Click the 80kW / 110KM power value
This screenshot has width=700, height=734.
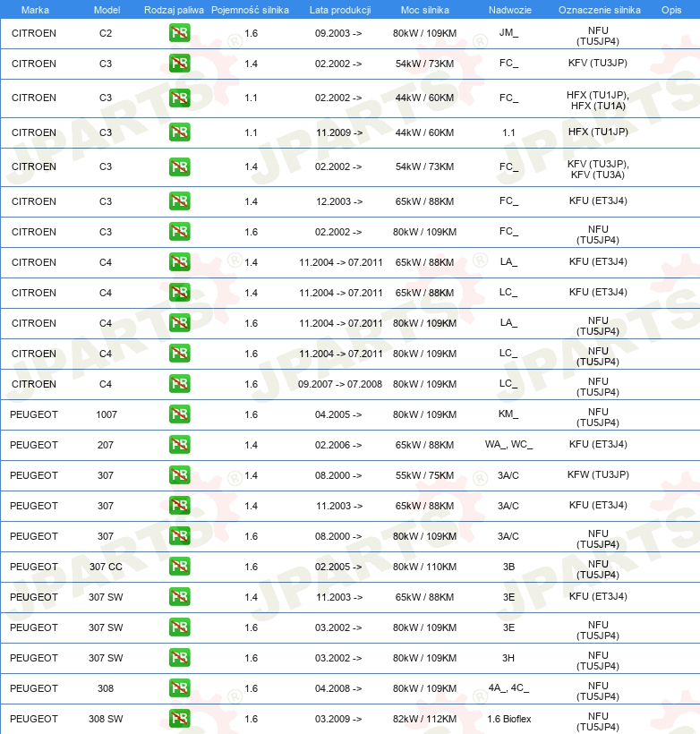tap(424, 567)
